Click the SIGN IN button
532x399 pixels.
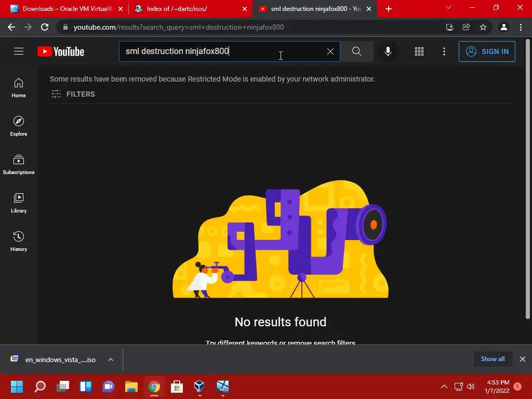click(486, 51)
